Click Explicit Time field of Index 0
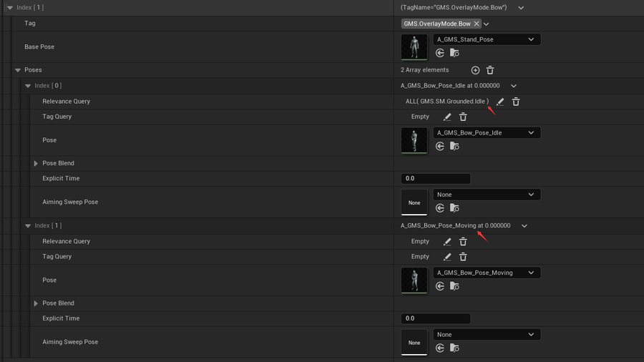Screen dimensions: 644x362 (x=435, y=179)
